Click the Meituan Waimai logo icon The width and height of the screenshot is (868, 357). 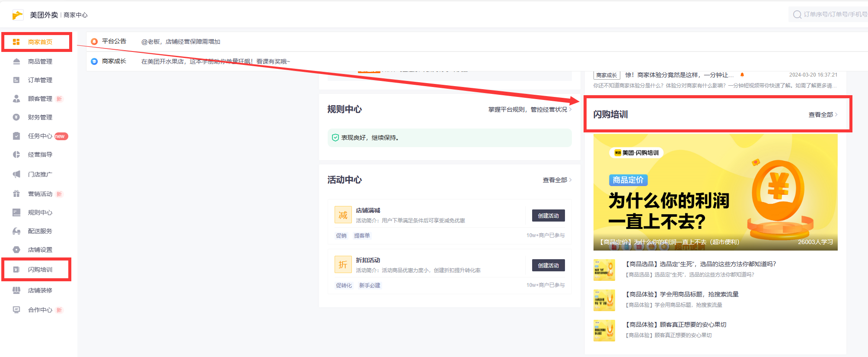point(17,15)
